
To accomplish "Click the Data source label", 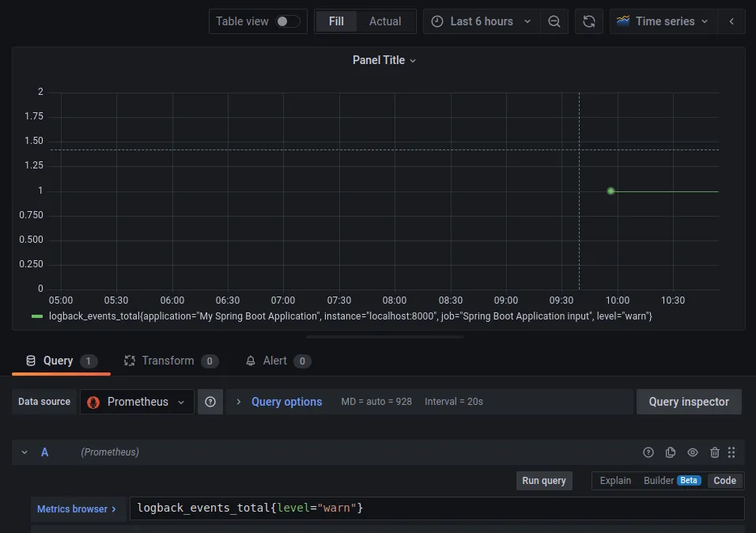I will point(44,402).
